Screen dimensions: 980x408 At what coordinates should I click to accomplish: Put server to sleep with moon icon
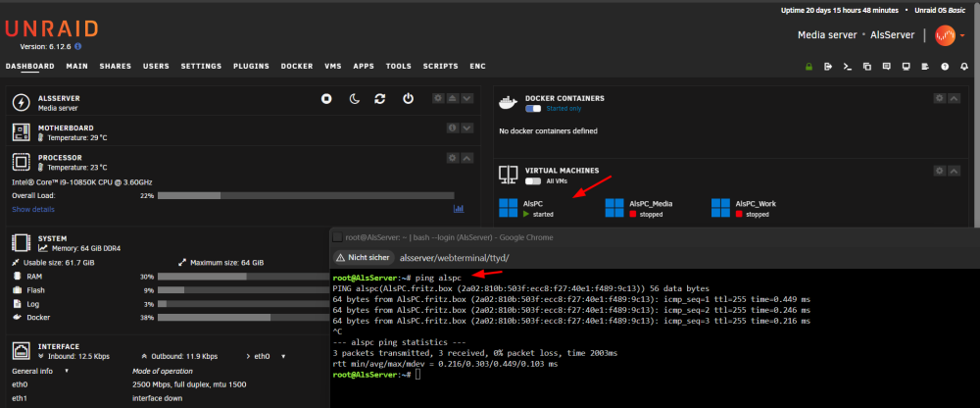pos(354,99)
